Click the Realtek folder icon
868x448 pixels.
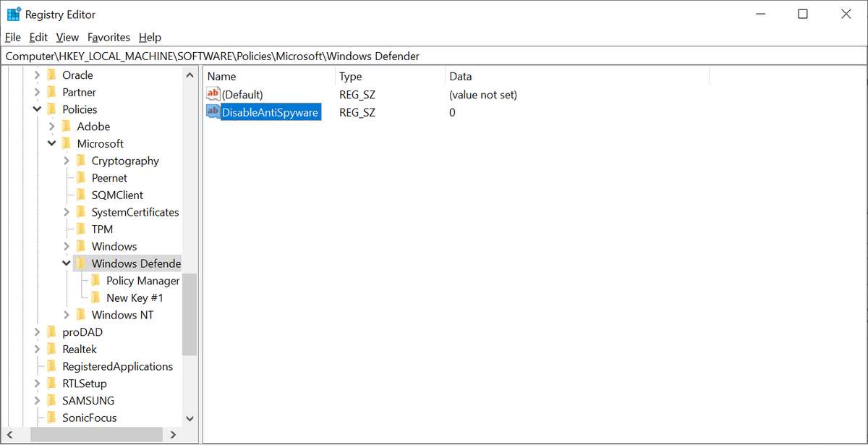coord(51,349)
